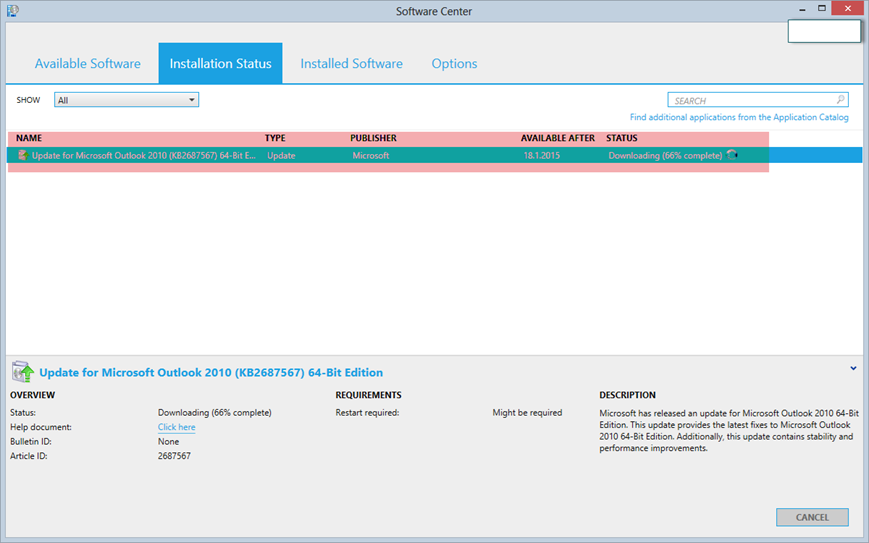
Task: Click 'Downloading (66% complete)' in the list row
Action: (665, 156)
